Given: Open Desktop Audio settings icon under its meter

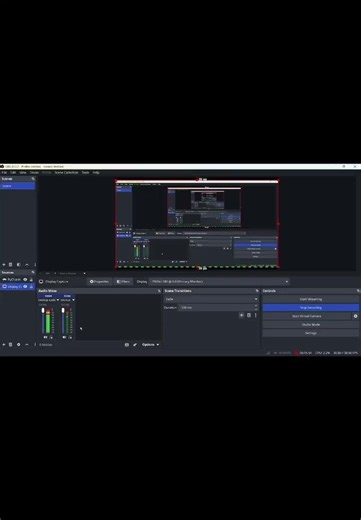Looking at the screenshot, I should pos(51,337).
